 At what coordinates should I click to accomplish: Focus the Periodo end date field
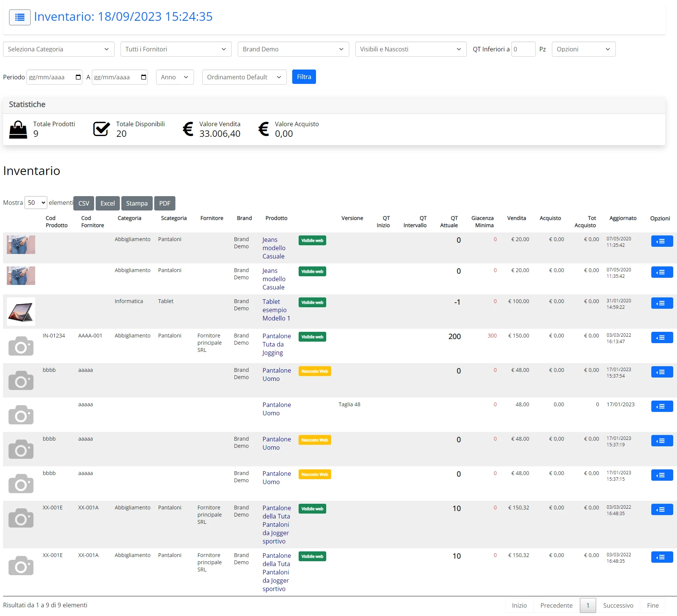coord(119,77)
